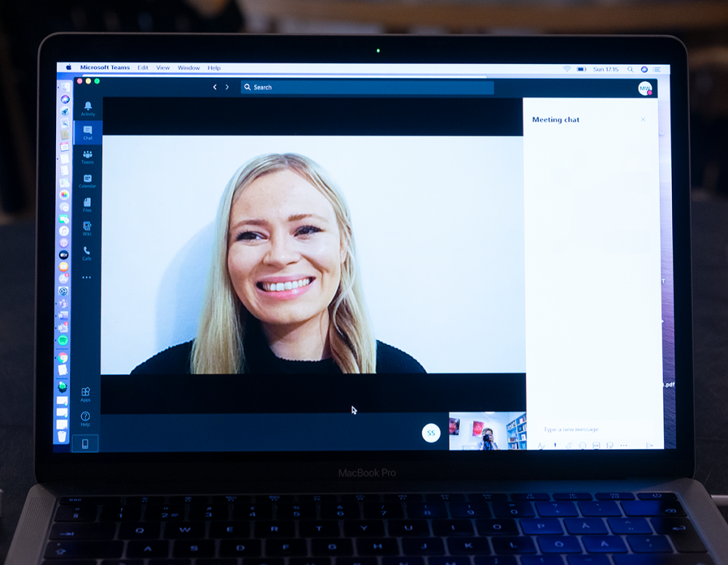Open the emoji picker in chat
The image size is (728, 565).
point(582,446)
